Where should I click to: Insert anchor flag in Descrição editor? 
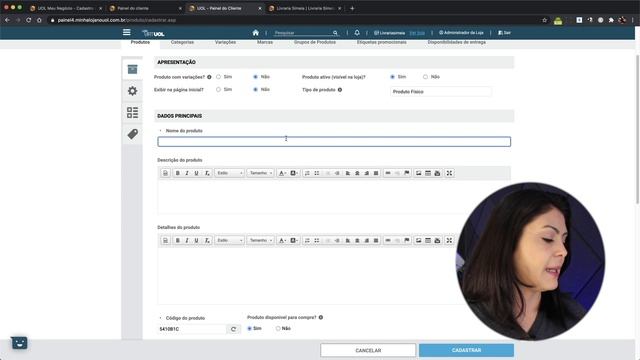coord(407,173)
